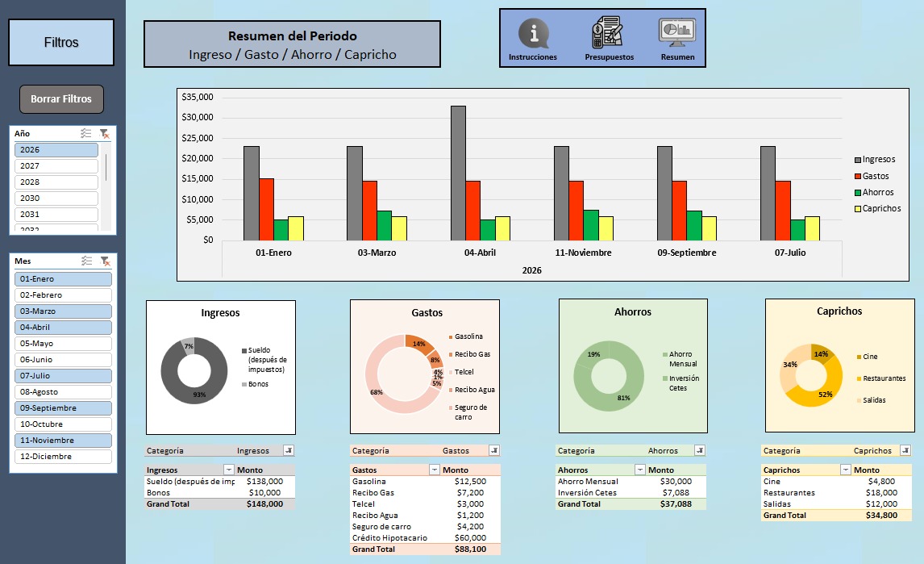The image size is (924, 564).
Task: Open the Instrucciones info icon
Action: point(532,34)
